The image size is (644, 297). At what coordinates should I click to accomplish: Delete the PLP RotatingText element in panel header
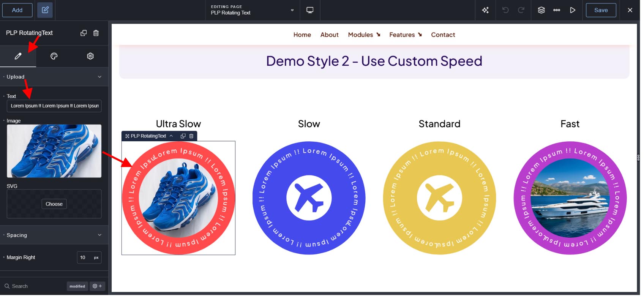click(x=96, y=33)
